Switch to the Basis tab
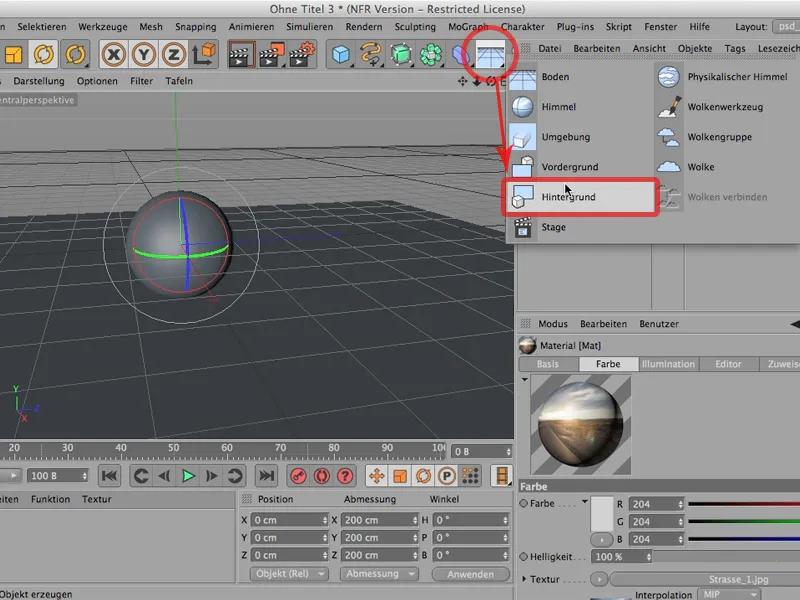 point(548,364)
